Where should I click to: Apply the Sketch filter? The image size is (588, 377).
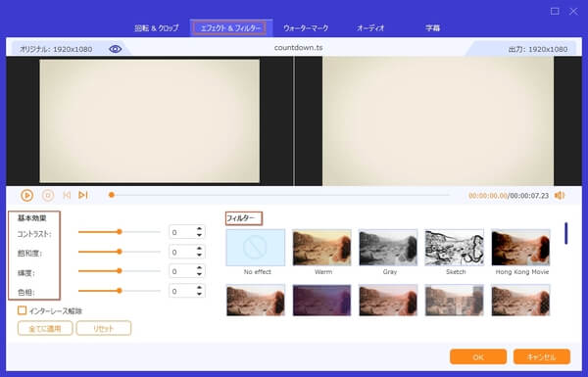pyautogui.click(x=455, y=248)
